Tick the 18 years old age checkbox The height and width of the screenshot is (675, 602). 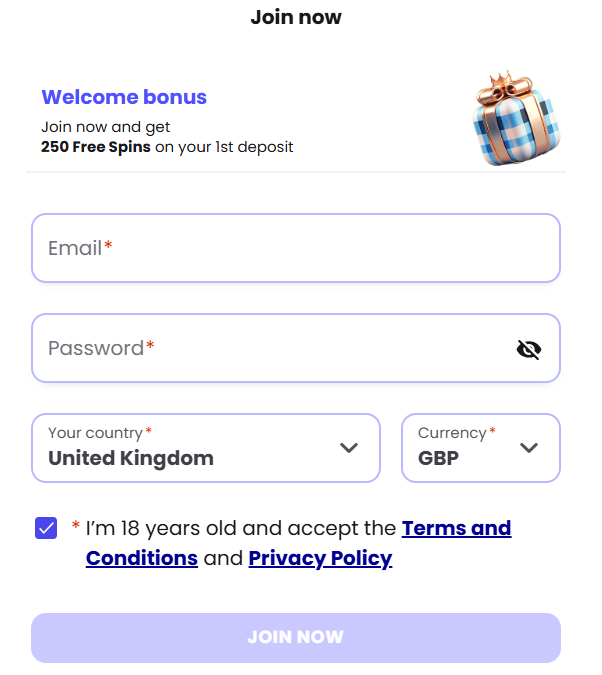point(46,528)
